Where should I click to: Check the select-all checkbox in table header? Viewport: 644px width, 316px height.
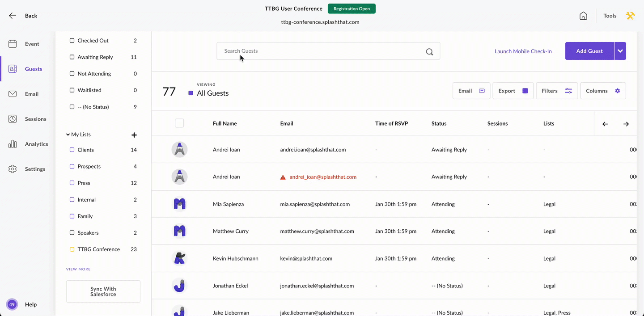pos(179,123)
